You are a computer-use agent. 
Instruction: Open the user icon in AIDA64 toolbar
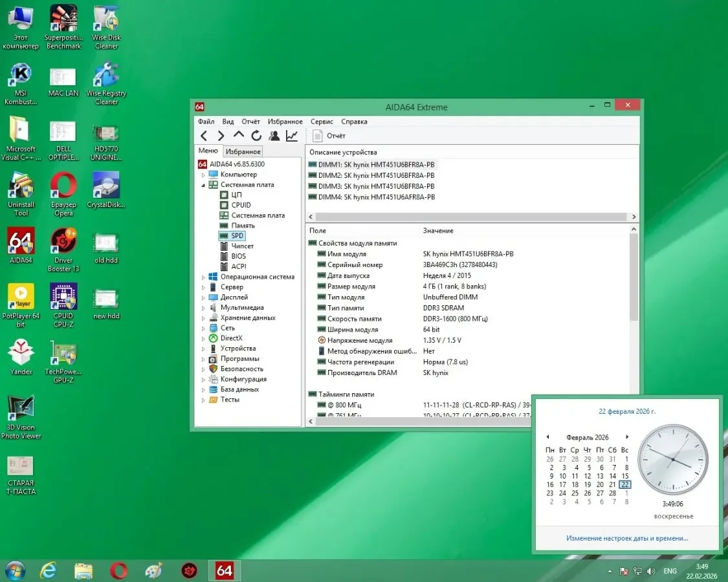(274, 136)
